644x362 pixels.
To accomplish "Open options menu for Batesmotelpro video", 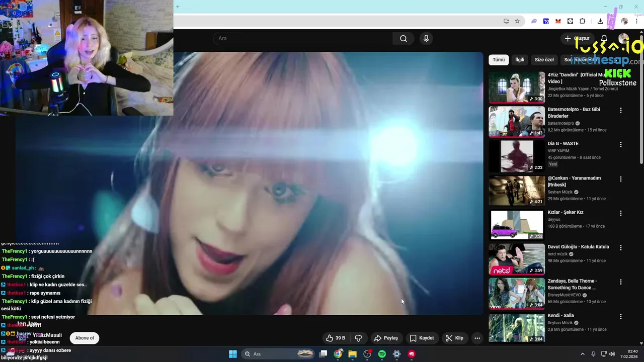I will pyautogui.click(x=620, y=110).
